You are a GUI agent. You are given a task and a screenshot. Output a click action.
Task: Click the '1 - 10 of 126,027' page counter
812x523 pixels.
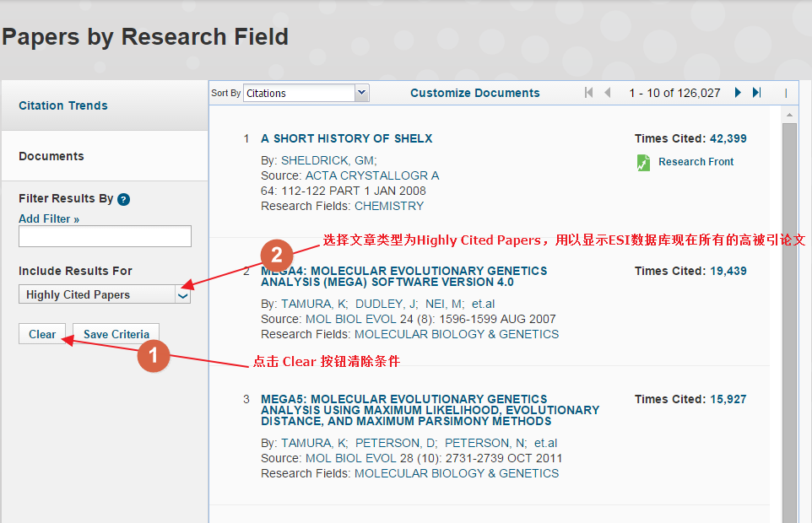coord(674,93)
